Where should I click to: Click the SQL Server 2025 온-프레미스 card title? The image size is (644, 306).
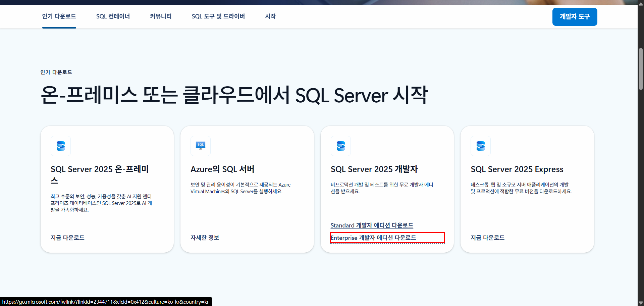pos(100,174)
